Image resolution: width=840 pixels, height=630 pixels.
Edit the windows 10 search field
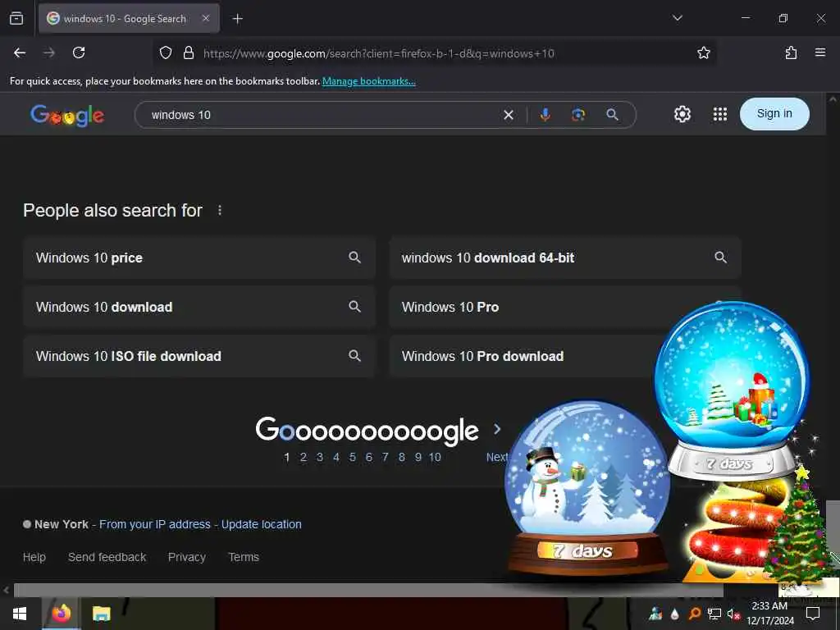pos(322,115)
